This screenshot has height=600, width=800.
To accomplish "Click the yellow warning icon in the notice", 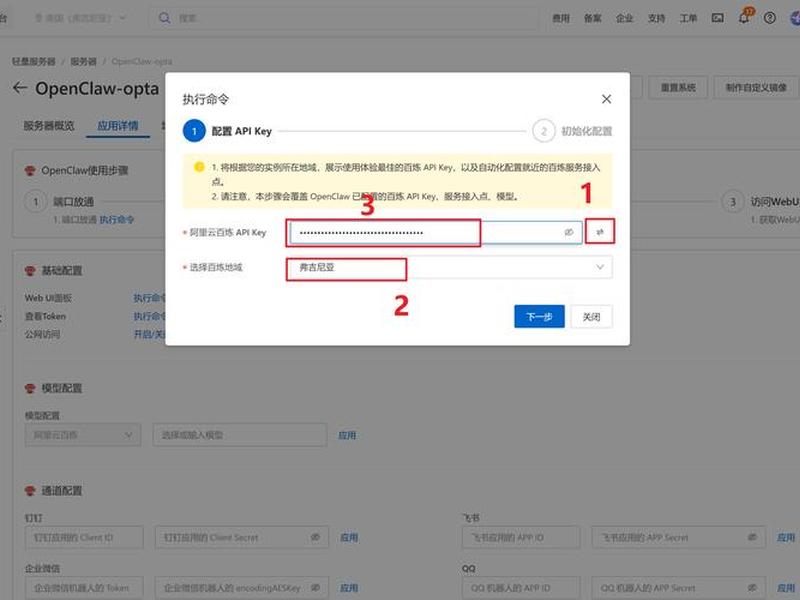I will pos(199,167).
